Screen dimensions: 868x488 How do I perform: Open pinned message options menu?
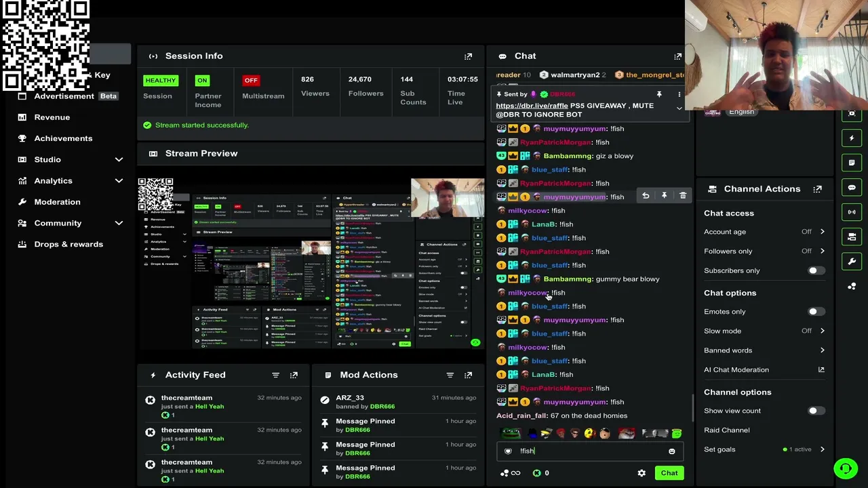coord(679,94)
